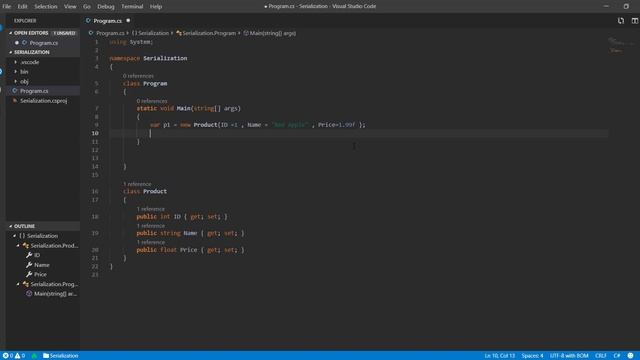The width and height of the screenshot is (640, 360).
Task: Click the wrench icon beside Price
Action: click(x=29, y=274)
